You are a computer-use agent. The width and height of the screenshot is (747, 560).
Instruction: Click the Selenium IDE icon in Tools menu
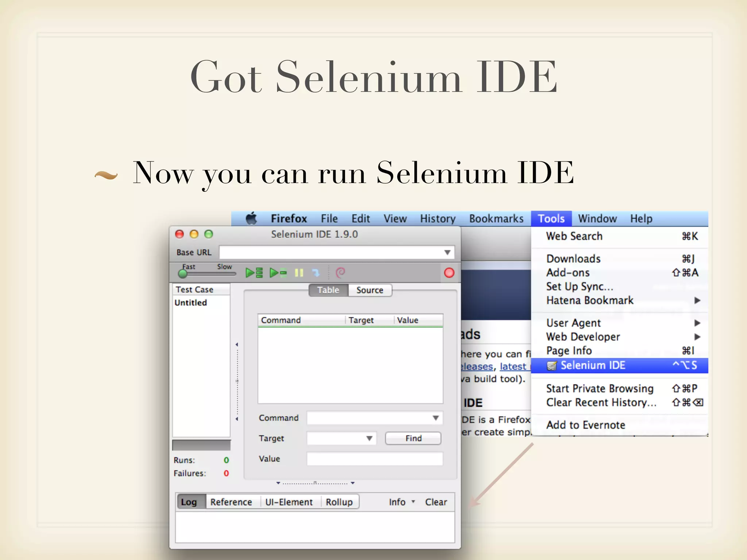tap(552, 366)
